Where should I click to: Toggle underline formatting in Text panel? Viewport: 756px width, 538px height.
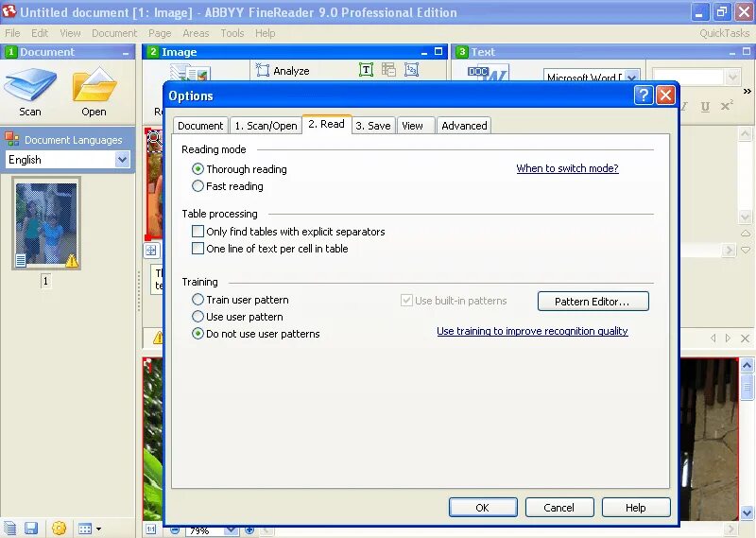click(705, 107)
